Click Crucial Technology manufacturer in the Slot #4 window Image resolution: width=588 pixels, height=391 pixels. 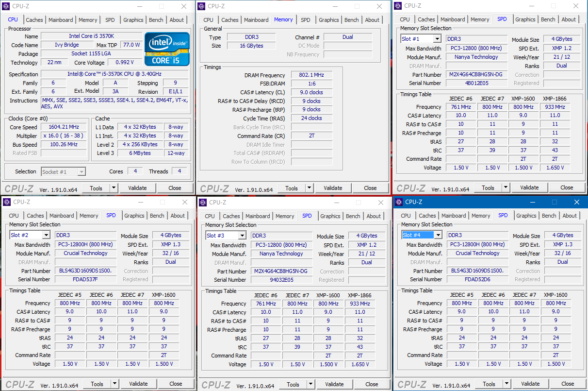click(477, 253)
